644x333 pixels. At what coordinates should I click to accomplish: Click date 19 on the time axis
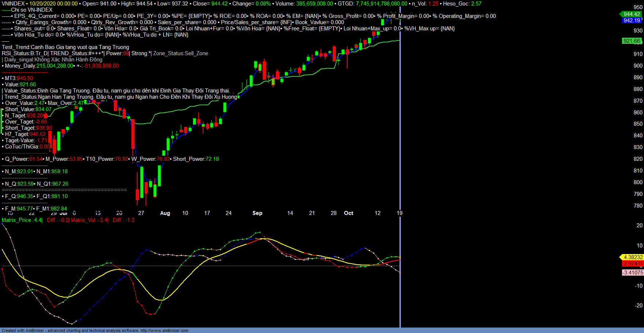400,213
